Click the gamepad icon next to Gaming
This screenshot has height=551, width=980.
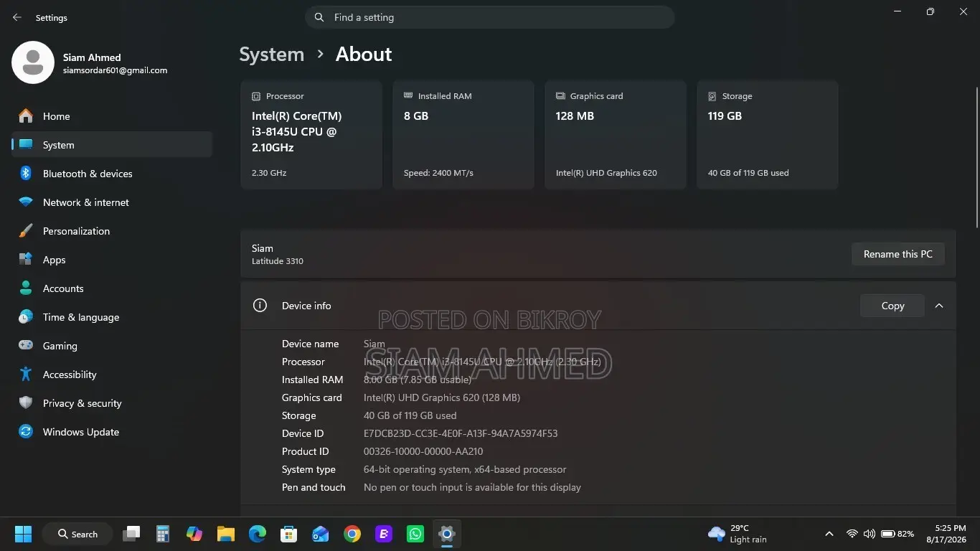(26, 346)
